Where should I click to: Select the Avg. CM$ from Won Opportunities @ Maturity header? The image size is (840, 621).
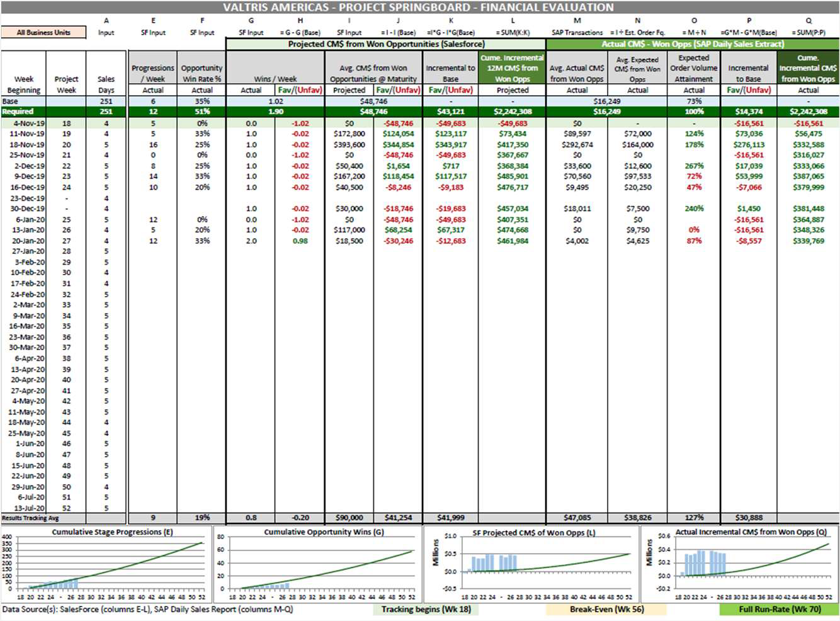(373, 73)
